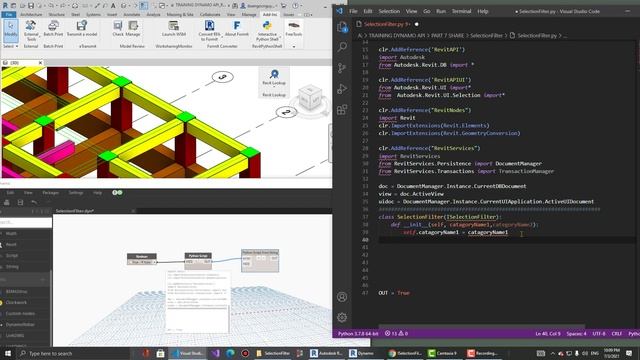The height and width of the screenshot is (360, 640).
Task: Click the Python Script node in Dynamo
Action: pyautogui.click(x=198, y=261)
